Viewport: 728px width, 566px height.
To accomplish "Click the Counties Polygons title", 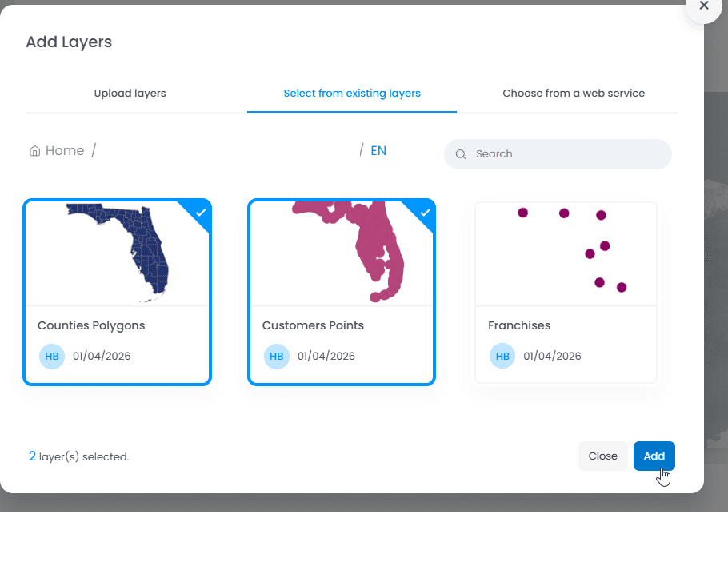I will 91,325.
